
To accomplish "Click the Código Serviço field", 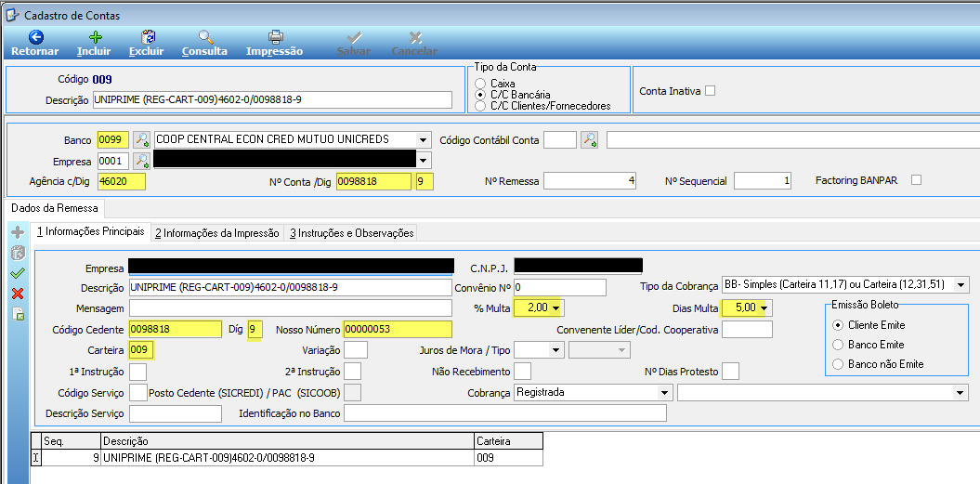I will click(137, 393).
